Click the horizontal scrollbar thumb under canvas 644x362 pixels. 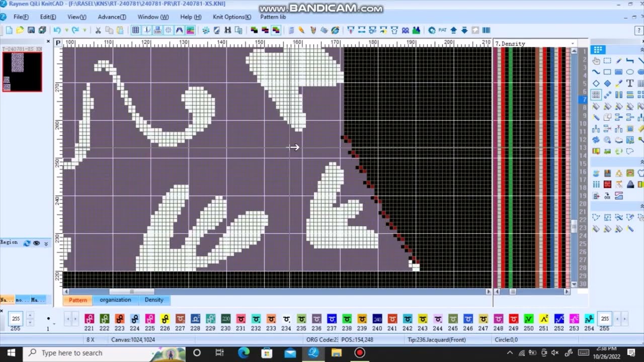[x=132, y=291]
